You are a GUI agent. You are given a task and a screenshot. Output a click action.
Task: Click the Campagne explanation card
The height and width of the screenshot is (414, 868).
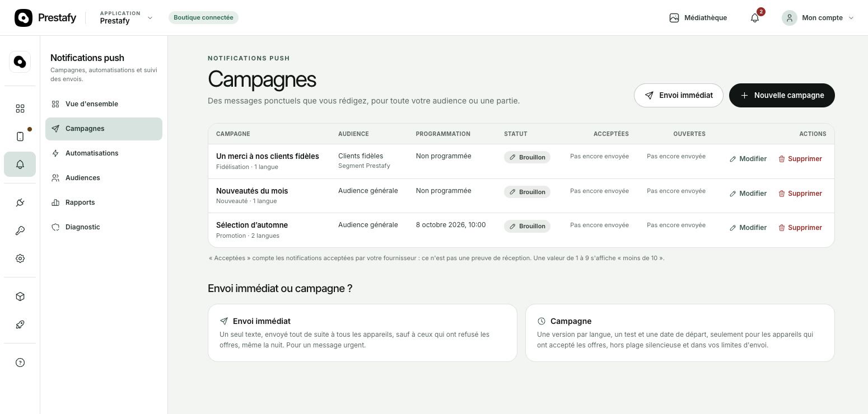pyautogui.click(x=680, y=333)
